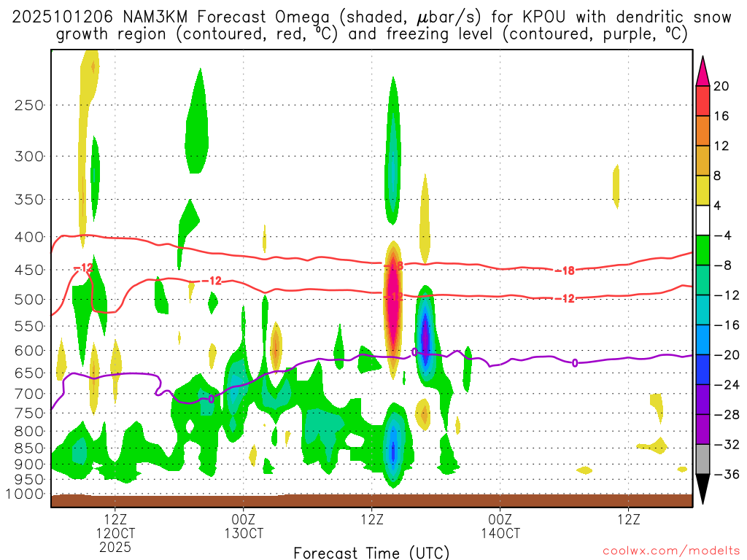Click the 800 pressure level label
Screen dimensions: 747x560
29,431
